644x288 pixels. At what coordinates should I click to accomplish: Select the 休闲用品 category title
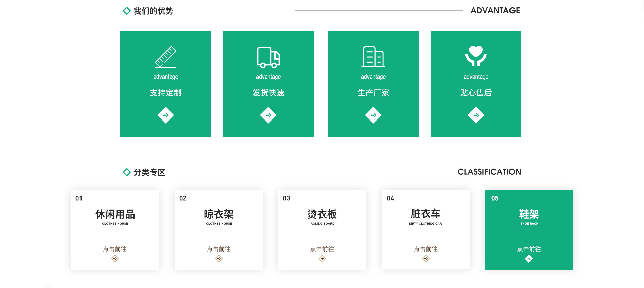[115, 214]
